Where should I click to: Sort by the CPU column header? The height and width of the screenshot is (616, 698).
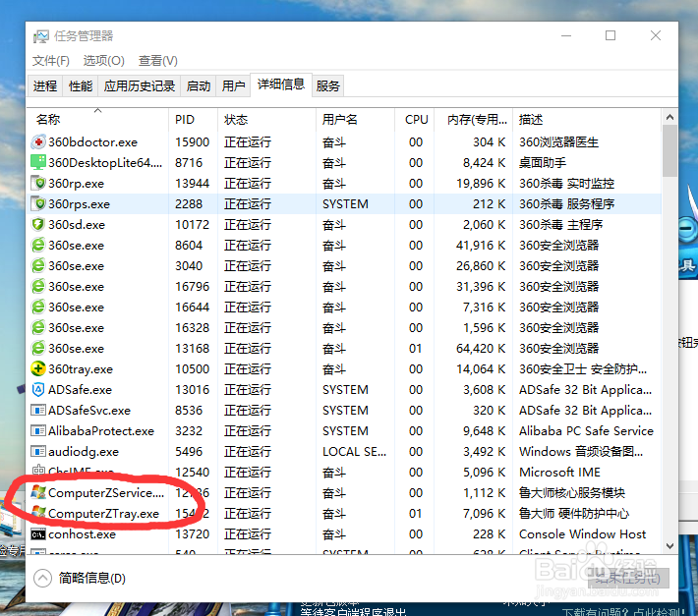click(415, 119)
